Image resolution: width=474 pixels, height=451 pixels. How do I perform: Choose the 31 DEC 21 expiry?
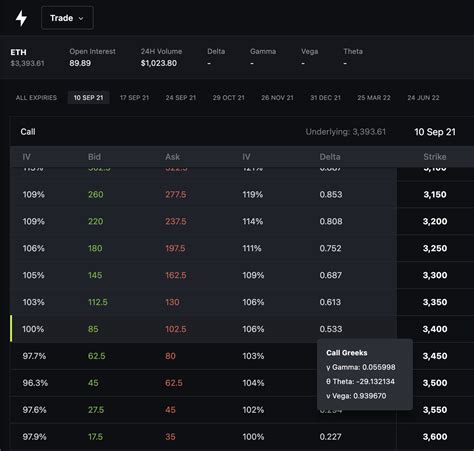pos(325,98)
